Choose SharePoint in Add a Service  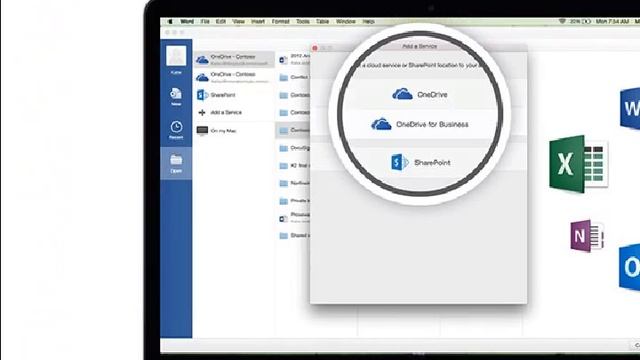point(420,162)
